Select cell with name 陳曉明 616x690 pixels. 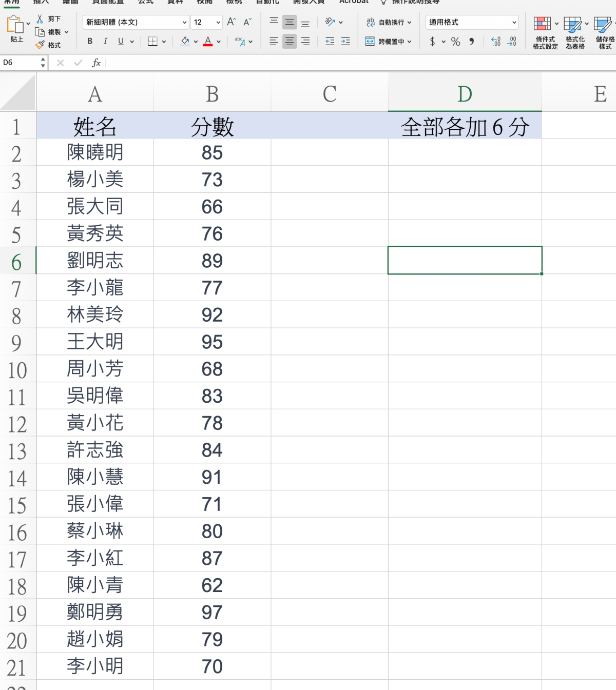click(x=95, y=152)
